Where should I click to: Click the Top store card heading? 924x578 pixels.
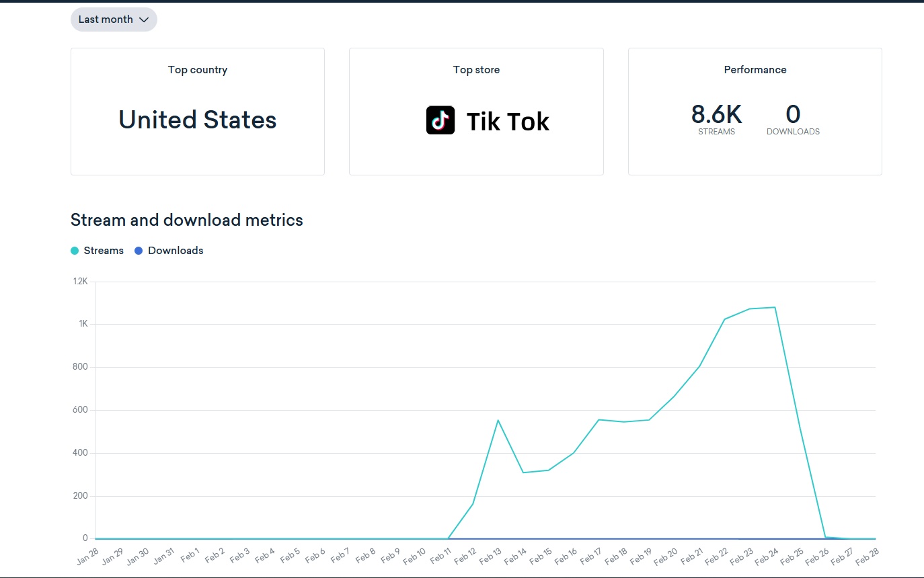tap(476, 70)
